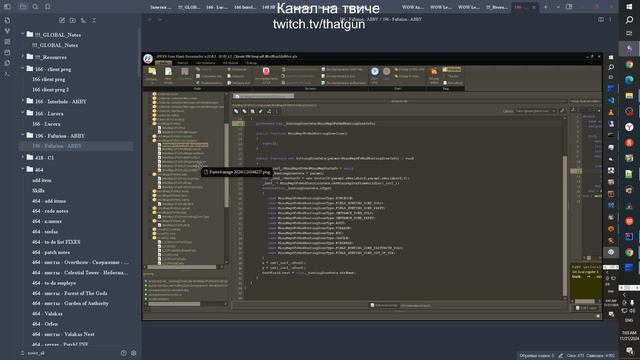Switch to the !!!_Resou... tab

tap(497, 7)
